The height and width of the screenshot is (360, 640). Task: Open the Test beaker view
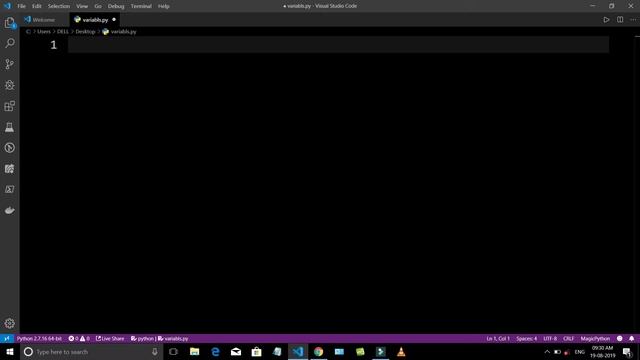pyautogui.click(x=9, y=127)
